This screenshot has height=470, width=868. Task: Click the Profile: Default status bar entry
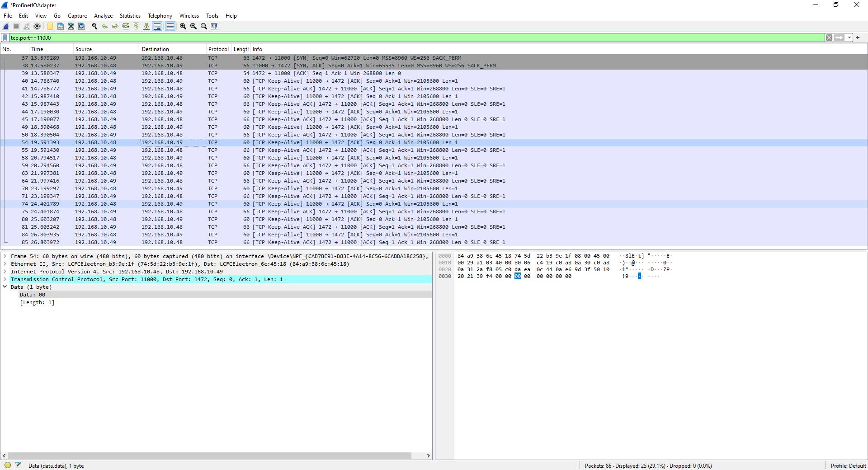[848, 465]
